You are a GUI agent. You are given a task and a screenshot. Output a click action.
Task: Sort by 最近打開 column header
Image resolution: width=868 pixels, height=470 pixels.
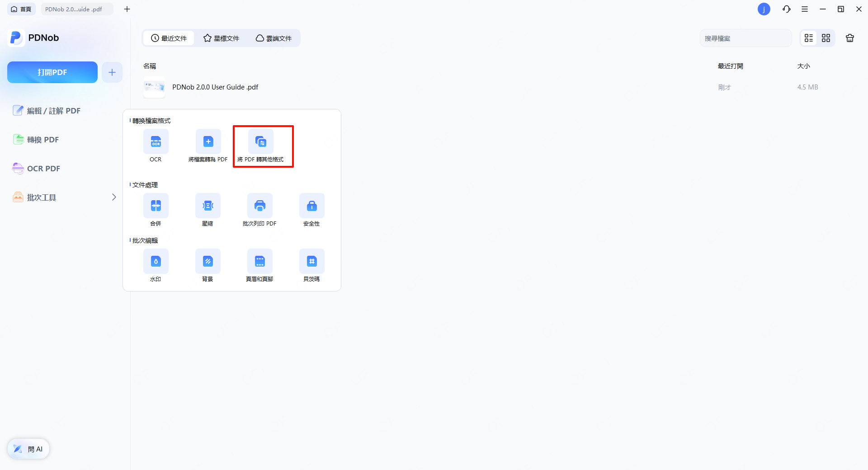[731, 66]
